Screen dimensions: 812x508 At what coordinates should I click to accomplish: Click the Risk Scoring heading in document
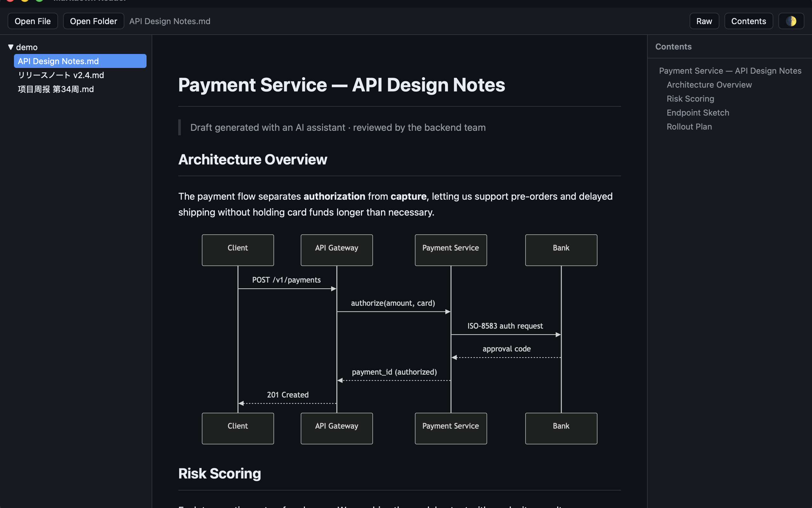pyautogui.click(x=219, y=473)
